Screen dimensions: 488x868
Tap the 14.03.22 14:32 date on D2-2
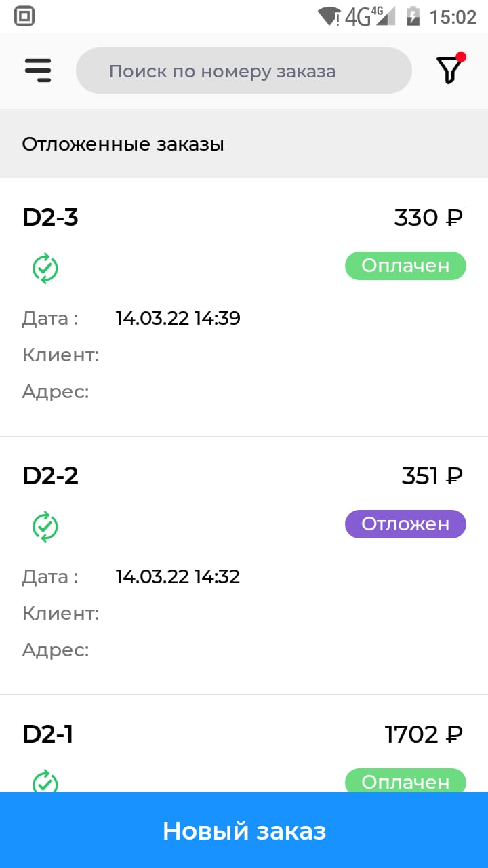[x=178, y=577]
